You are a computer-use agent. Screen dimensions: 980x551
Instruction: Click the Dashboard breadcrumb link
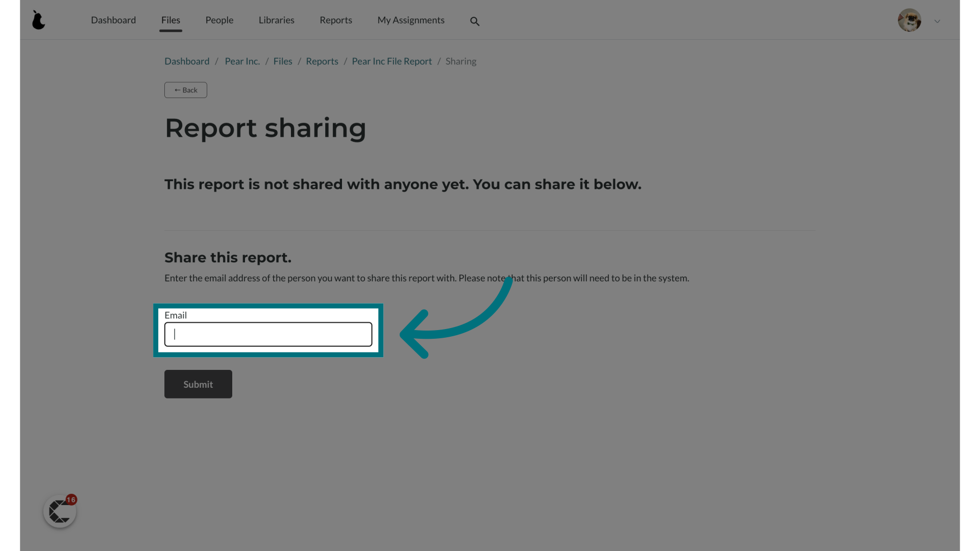click(186, 61)
